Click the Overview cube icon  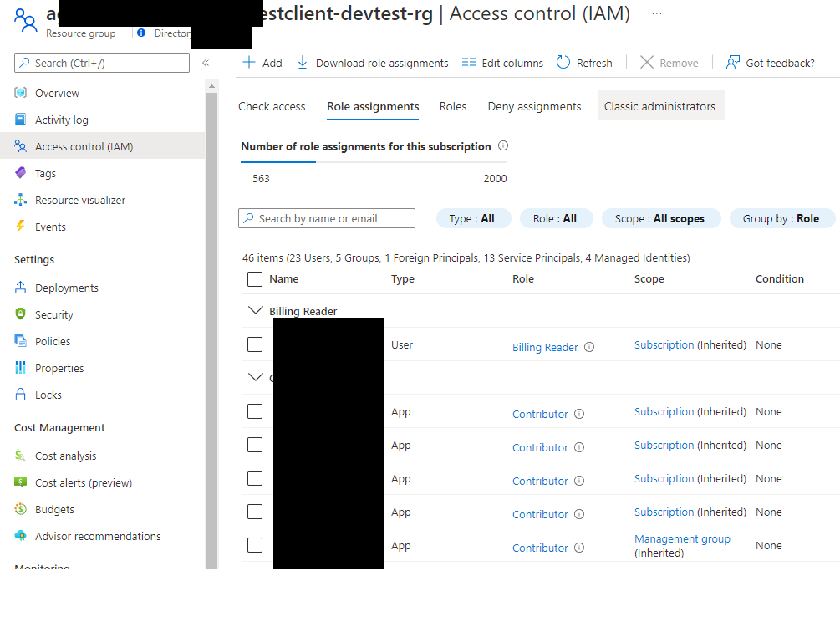pos(20,93)
